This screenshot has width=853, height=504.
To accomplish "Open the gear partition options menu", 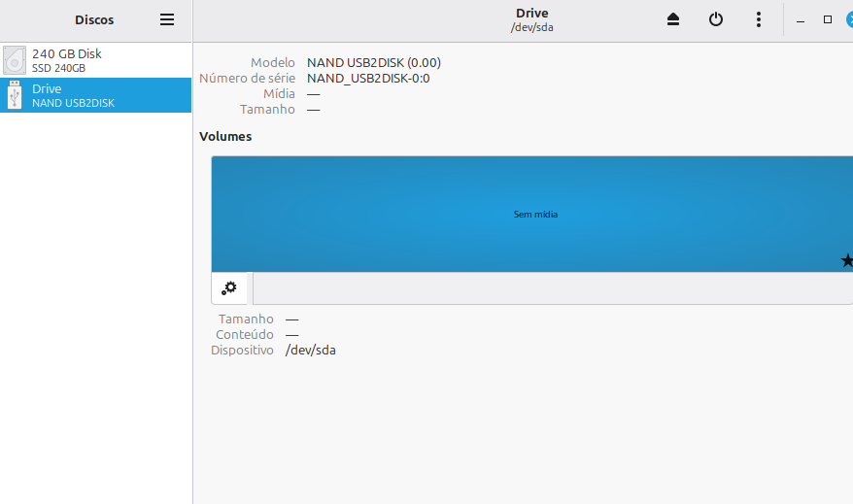I will click(229, 288).
